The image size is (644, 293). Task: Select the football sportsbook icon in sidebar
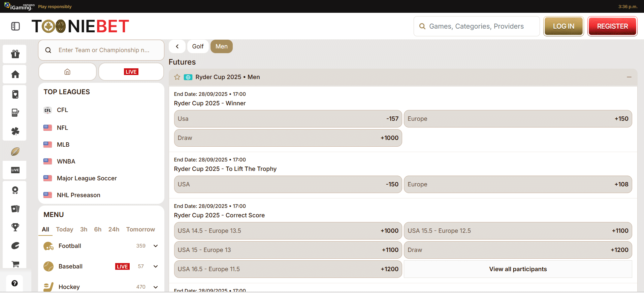point(15,151)
